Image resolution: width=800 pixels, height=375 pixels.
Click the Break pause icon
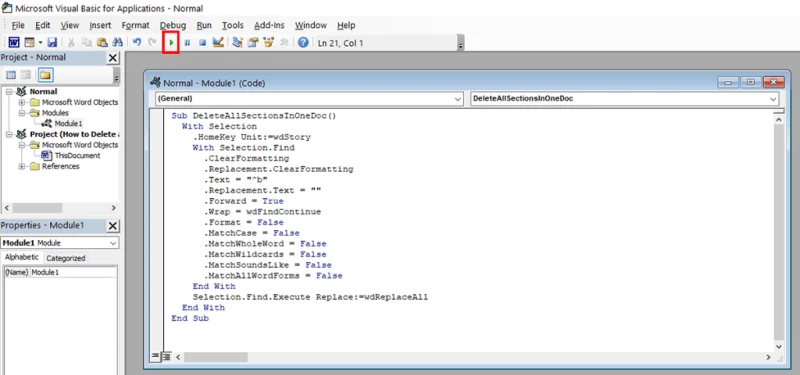click(187, 43)
